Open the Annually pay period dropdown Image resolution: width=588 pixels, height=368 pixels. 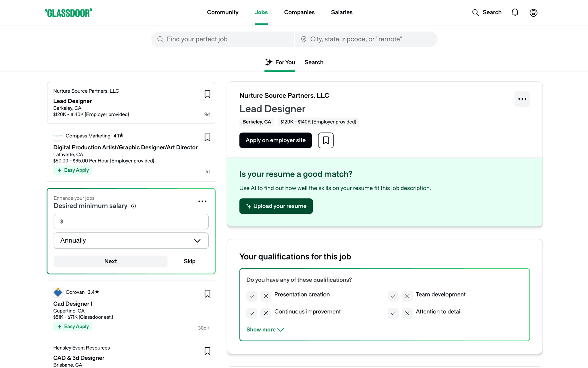tap(131, 241)
